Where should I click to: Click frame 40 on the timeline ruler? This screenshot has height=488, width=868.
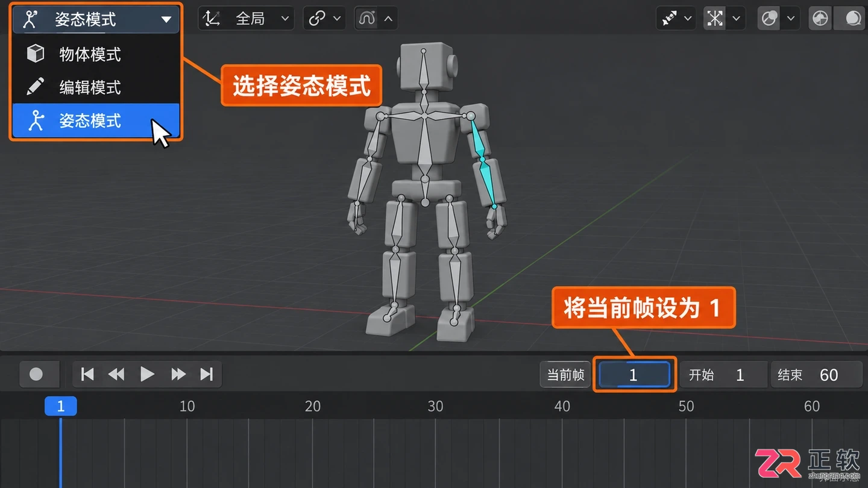[x=562, y=406]
